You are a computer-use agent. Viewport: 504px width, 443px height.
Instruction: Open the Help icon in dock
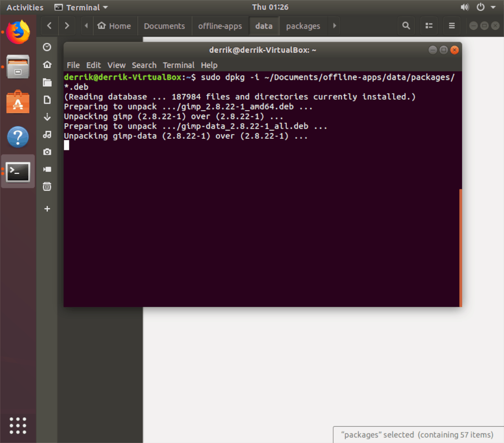[x=18, y=137]
